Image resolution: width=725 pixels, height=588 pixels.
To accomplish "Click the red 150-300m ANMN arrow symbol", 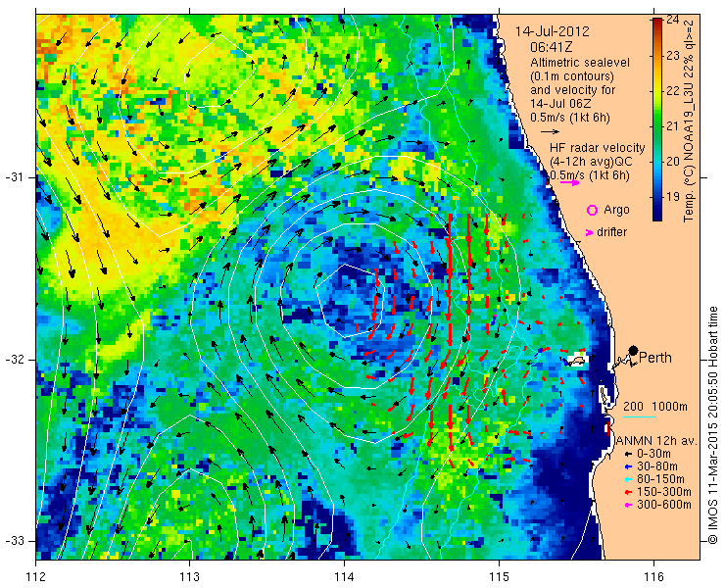I will click(x=628, y=492).
